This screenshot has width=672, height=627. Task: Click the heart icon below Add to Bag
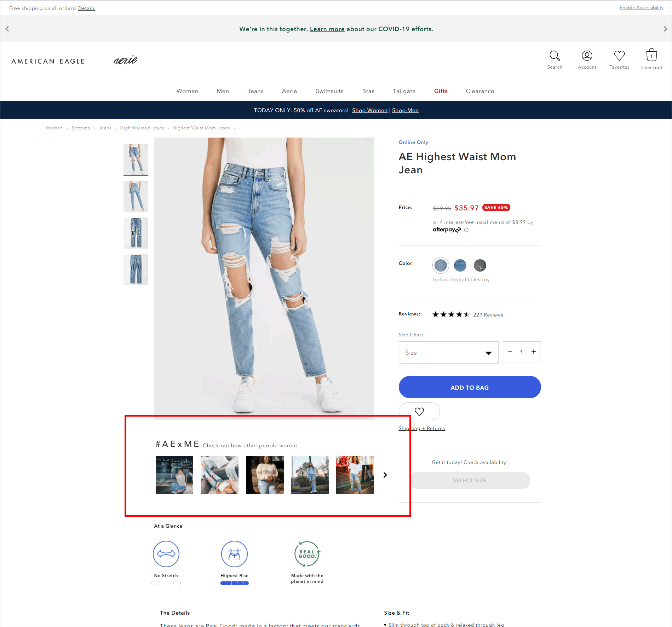(419, 411)
